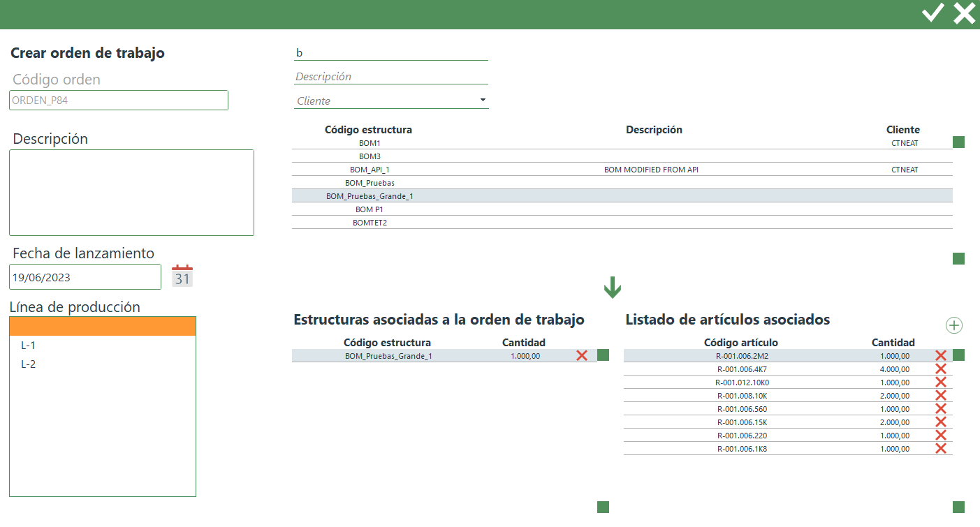The width and height of the screenshot is (980, 527).
Task: Click the Descripción filter field above table
Action: [x=390, y=77]
